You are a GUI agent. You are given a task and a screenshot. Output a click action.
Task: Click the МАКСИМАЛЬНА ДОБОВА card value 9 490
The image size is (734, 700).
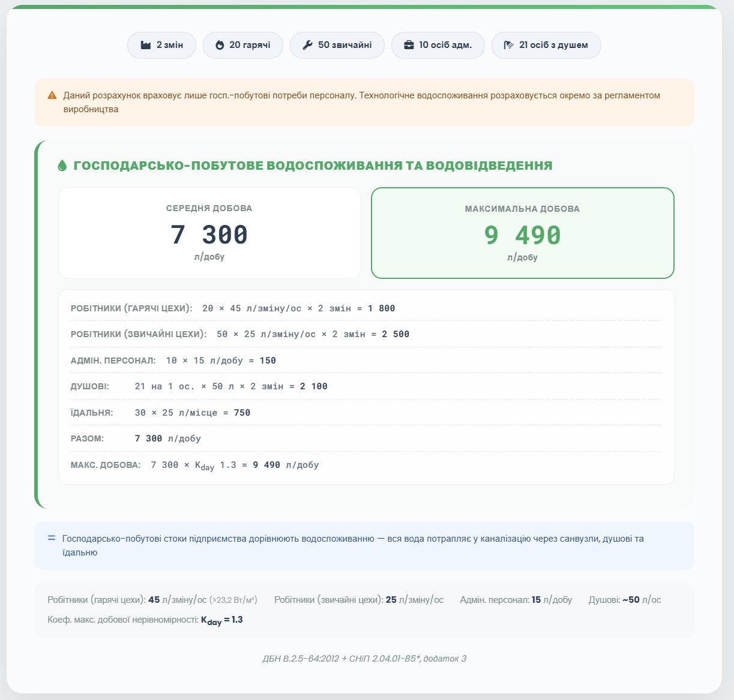[523, 235]
